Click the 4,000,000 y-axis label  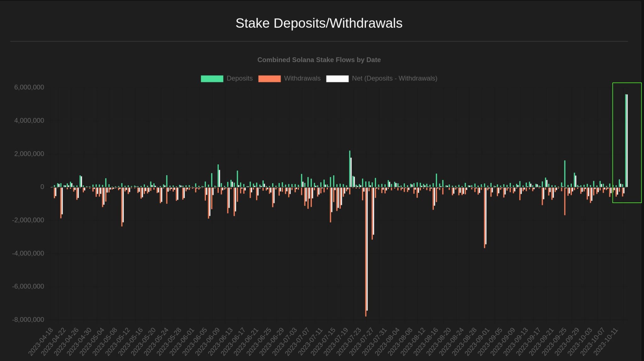click(x=29, y=121)
